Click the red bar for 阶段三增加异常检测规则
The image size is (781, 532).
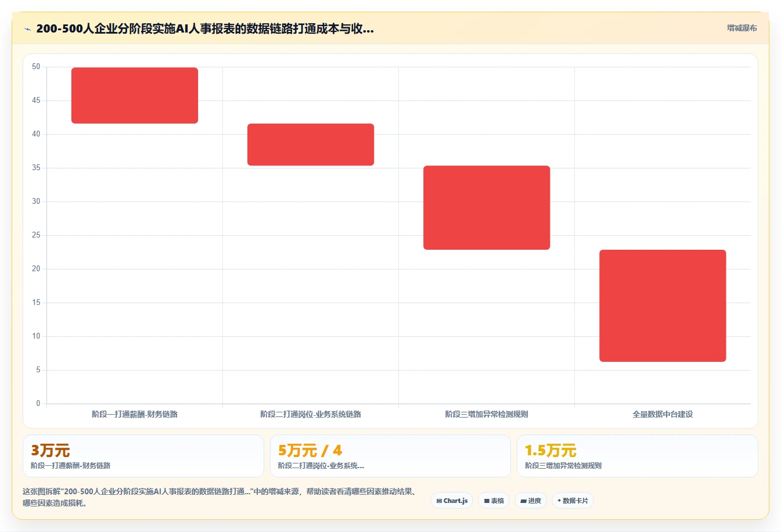[x=487, y=208]
